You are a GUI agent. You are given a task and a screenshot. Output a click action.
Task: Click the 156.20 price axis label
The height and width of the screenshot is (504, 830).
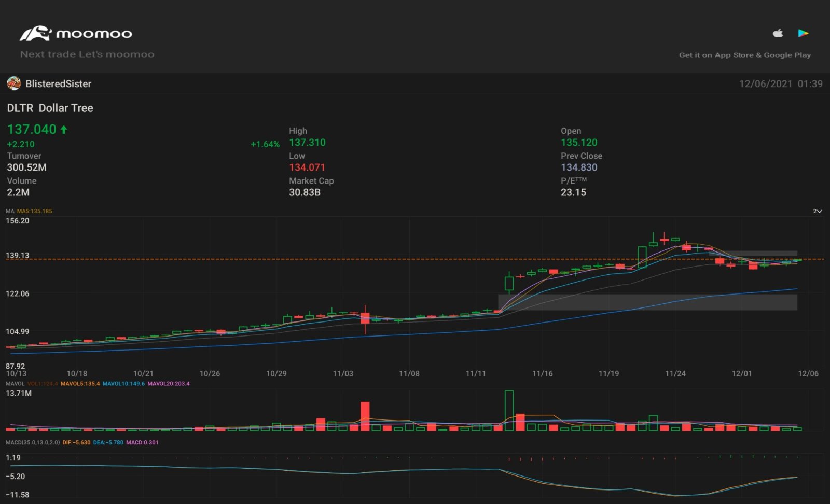(18, 220)
